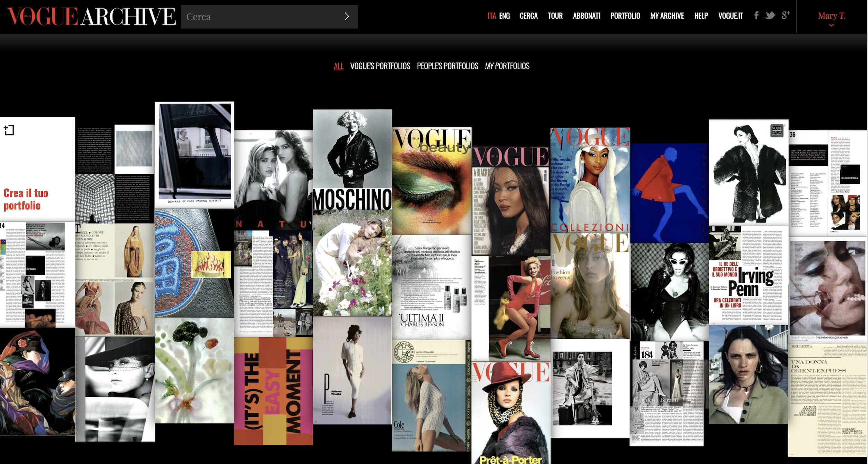Switch language to ITA
Viewport: 868px width, 464px height.
tap(492, 16)
